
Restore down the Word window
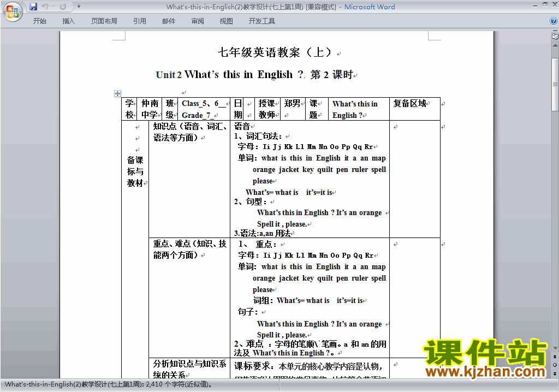(x=545, y=5)
